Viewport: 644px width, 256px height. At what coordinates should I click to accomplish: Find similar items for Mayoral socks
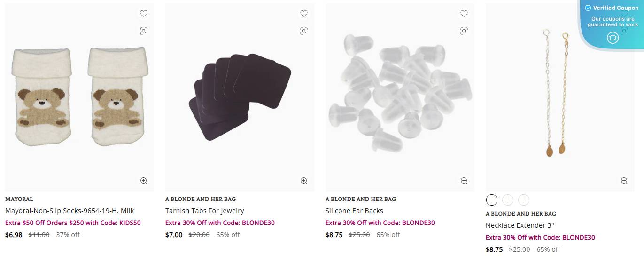coord(144,31)
